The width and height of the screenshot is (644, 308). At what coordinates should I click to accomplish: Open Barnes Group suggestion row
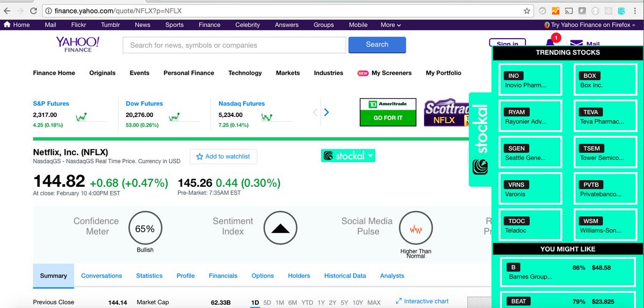coord(568,272)
